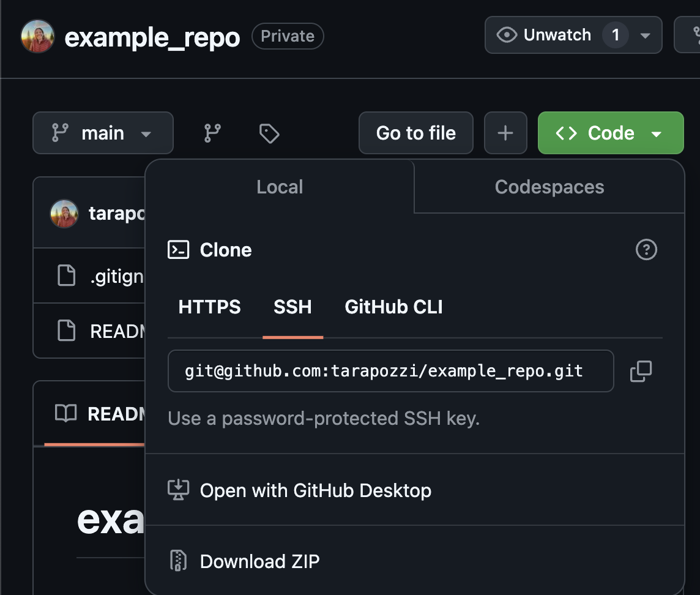Click the repository owner avatar beside example_repo

coord(37,36)
